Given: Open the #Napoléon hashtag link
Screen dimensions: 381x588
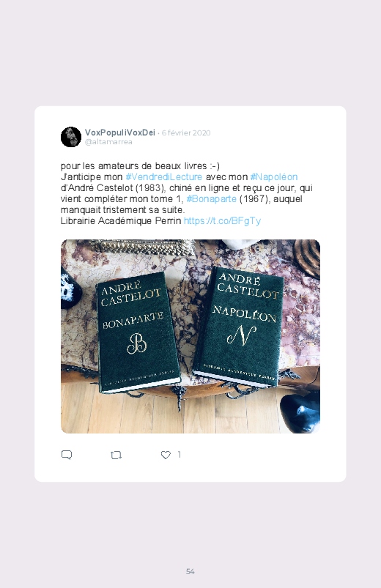Looking at the screenshot, I should click(274, 176).
